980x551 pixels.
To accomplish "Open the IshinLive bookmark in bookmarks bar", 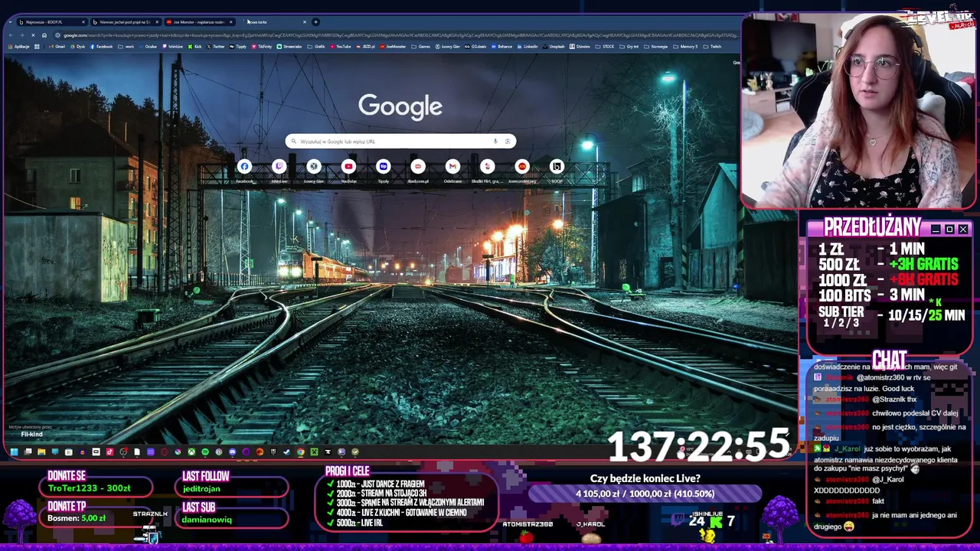I will (x=173, y=47).
